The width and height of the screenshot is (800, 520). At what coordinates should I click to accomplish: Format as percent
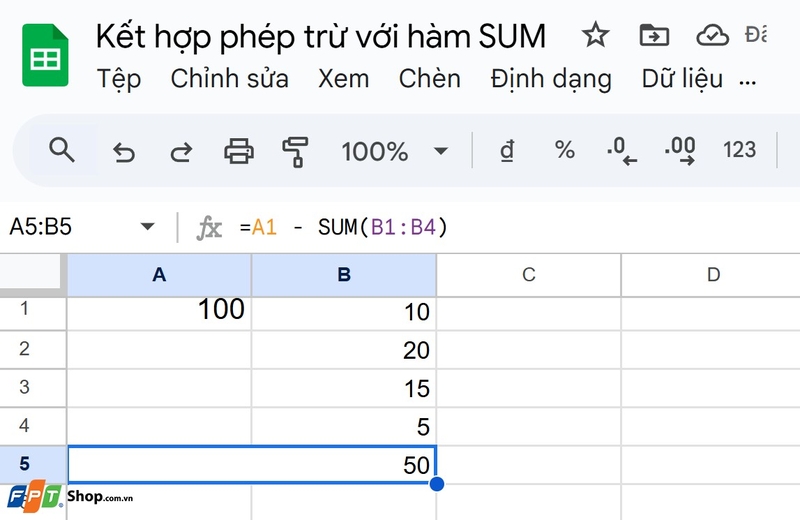click(564, 150)
